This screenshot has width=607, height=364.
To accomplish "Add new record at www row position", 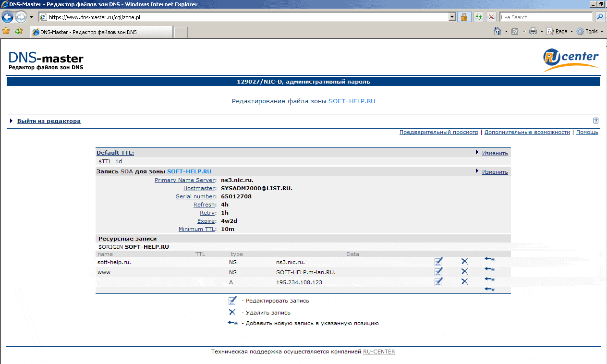I will pyautogui.click(x=489, y=269).
